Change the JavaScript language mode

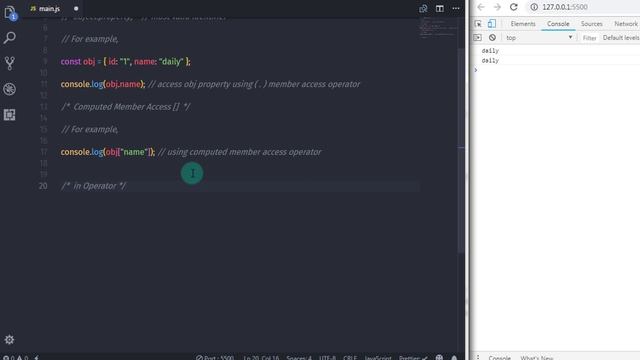click(x=378, y=358)
